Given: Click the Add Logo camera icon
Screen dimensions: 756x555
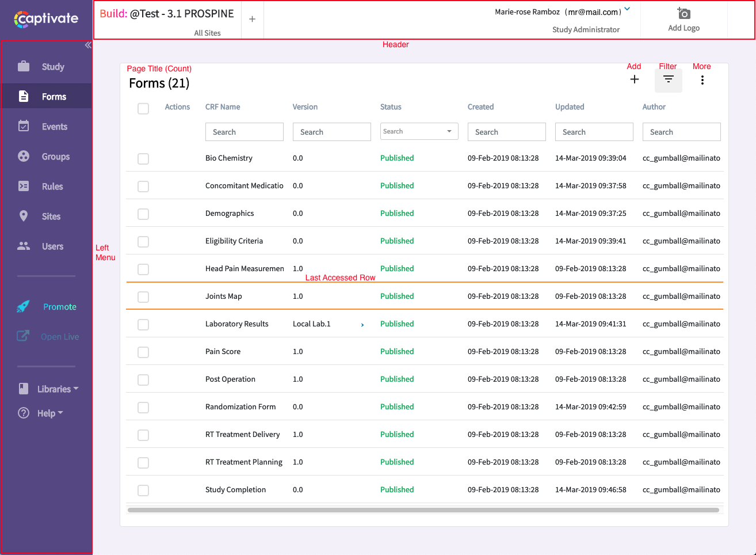Looking at the screenshot, I should pos(684,14).
